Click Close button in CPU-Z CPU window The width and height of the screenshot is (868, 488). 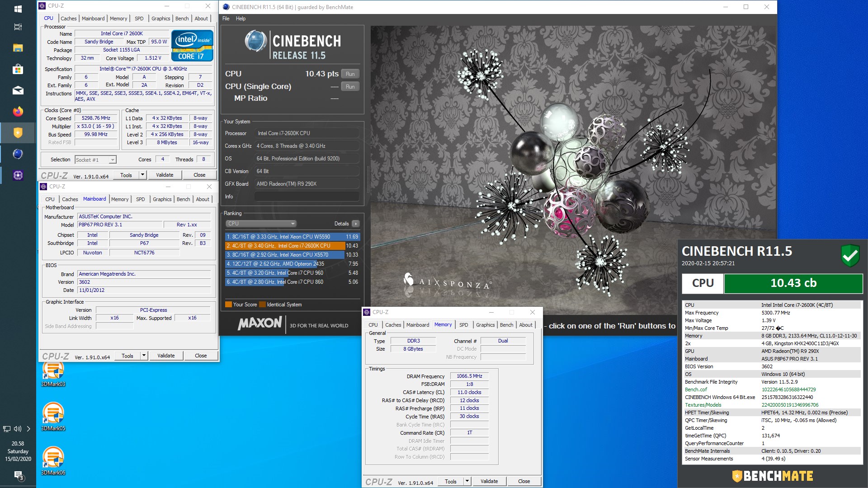[199, 175]
